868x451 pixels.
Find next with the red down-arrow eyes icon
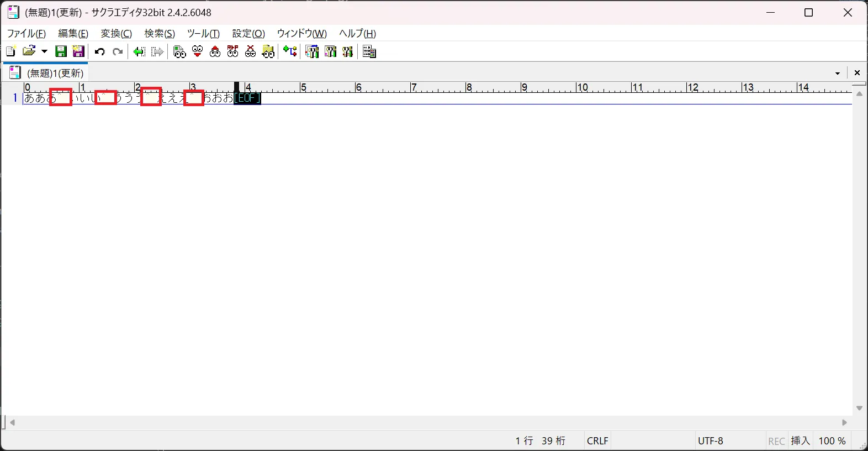[197, 51]
